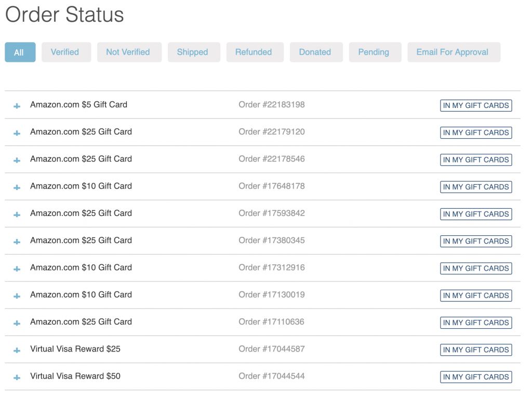The height and width of the screenshot is (403, 532).
Task: Expand details for Order #22183198
Action: point(16,105)
